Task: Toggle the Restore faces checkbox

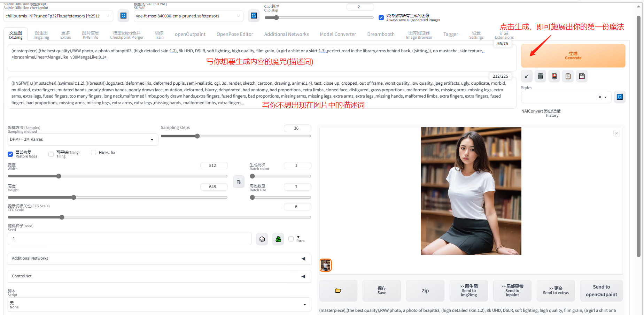Action: tap(10, 154)
